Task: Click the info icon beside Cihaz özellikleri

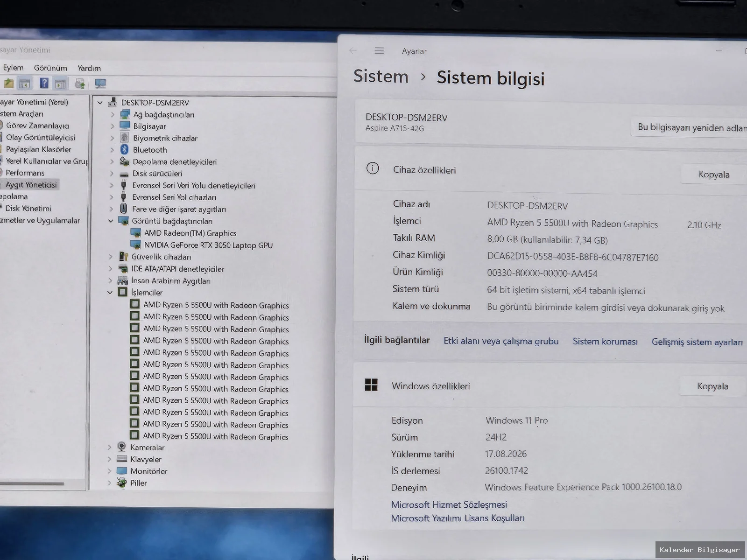Action: 373,168
